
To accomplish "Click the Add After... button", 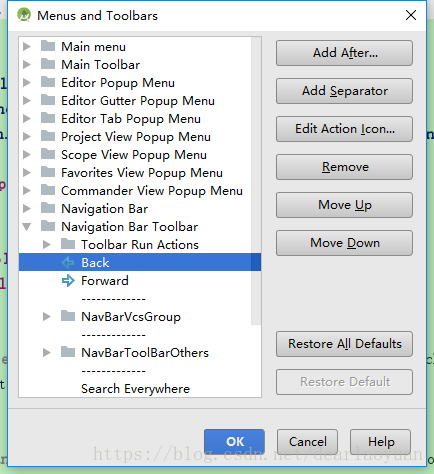I will pos(344,53).
